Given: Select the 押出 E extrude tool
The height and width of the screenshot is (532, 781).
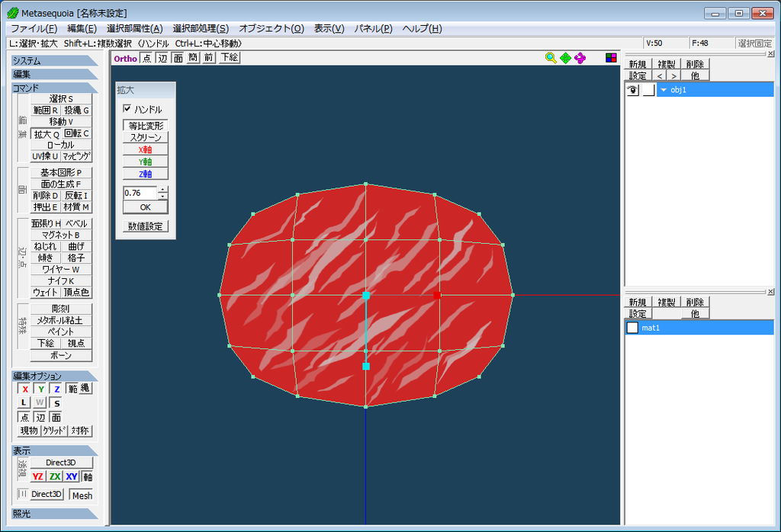Looking at the screenshot, I should tap(45, 207).
